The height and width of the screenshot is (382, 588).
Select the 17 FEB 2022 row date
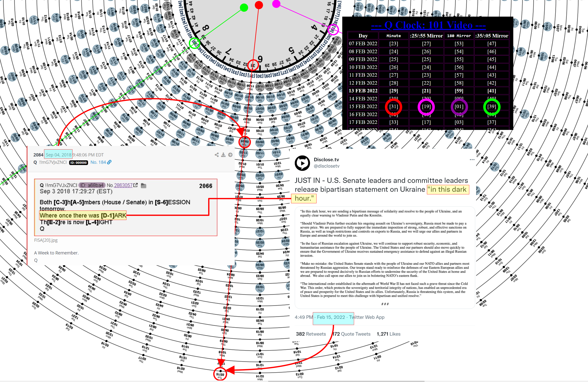(363, 122)
